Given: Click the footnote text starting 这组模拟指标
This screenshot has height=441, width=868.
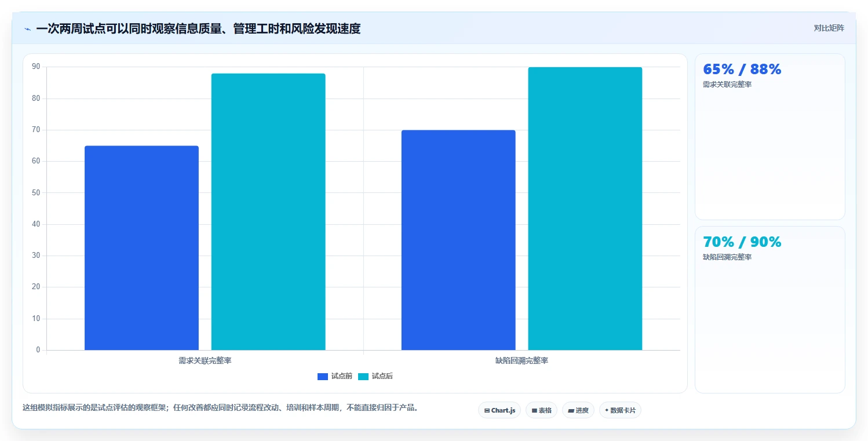Looking at the screenshot, I should pyautogui.click(x=220, y=407).
